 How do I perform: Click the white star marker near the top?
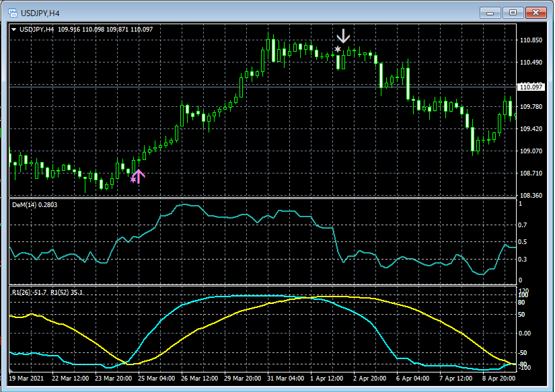click(x=338, y=49)
